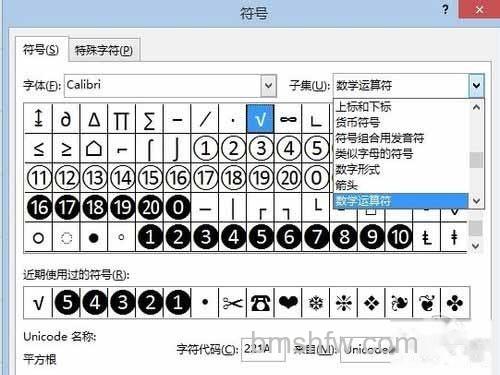Click subset list scrollbar down arrow

476,201
